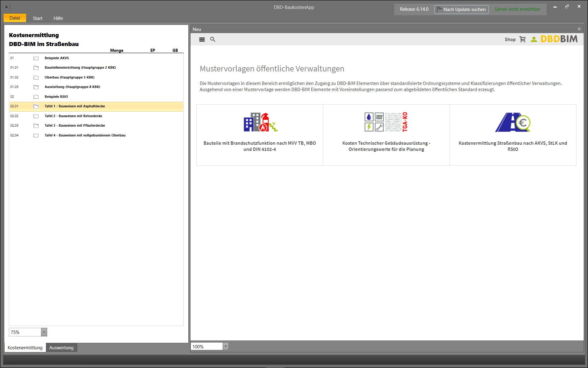Click the 100% zoom input field

(207, 347)
